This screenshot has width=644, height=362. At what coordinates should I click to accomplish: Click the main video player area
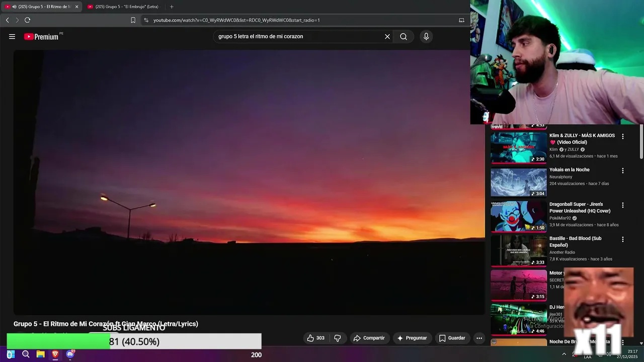pos(249,182)
